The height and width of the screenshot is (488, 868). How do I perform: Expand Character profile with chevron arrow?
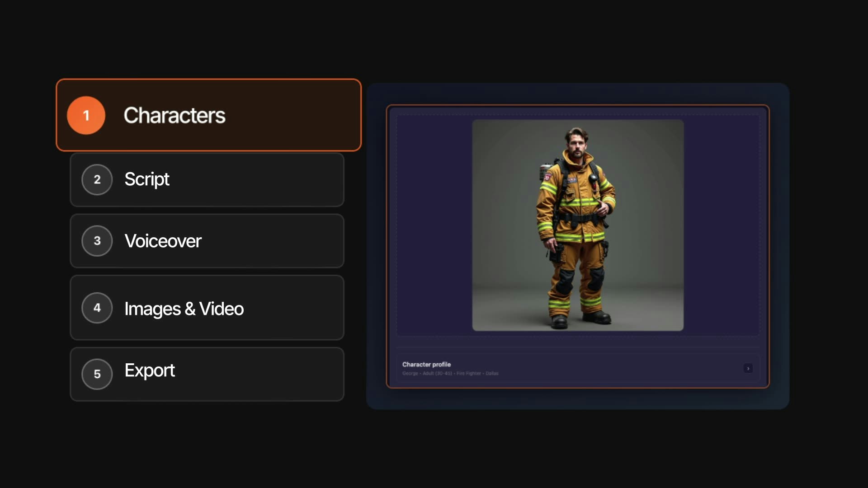[x=748, y=368]
